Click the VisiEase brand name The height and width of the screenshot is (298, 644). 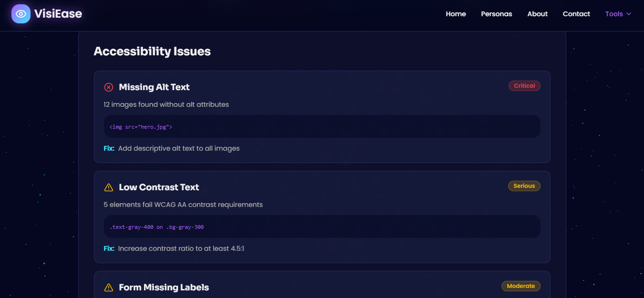point(58,14)
